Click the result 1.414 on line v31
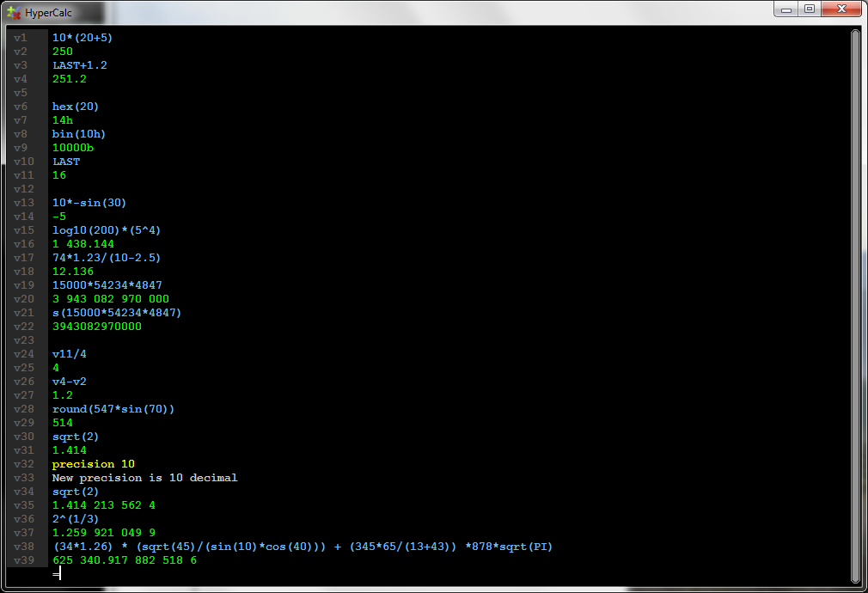The height and width of the screenshot is (593, 868). pyautogui.click(x=70, y=450)
